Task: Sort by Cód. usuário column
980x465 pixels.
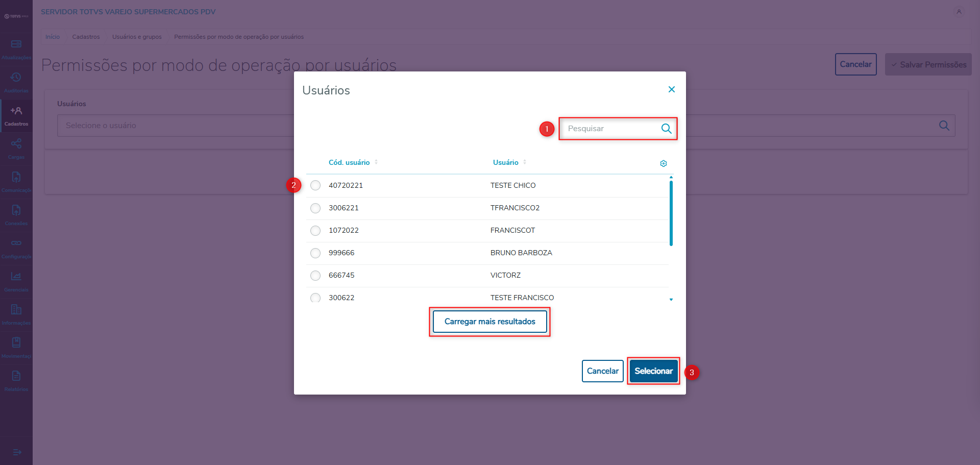Action: [353, 162]
